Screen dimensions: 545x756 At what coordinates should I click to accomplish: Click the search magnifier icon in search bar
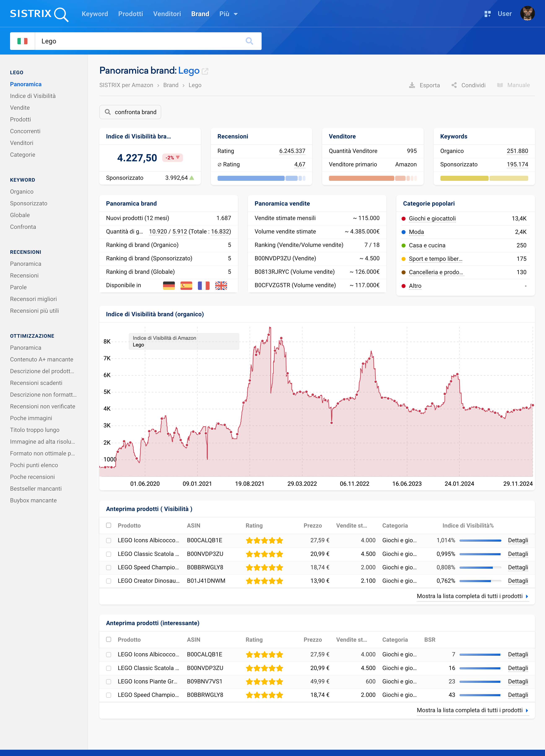point(249,41)
